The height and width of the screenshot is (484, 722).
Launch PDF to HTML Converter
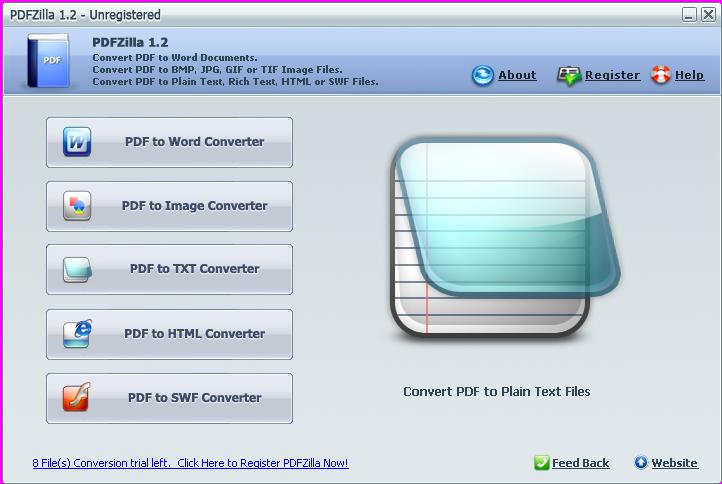(169, 334)
